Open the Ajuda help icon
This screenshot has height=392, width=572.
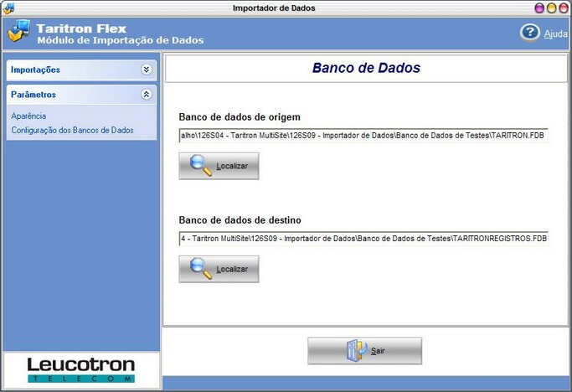coord(529,33)
